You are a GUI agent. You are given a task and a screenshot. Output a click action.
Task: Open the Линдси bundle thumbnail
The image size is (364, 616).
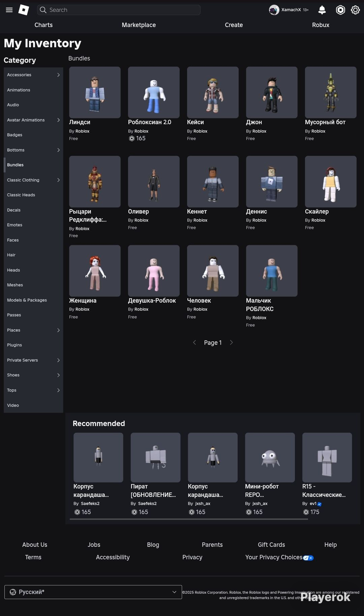point(95,92)
